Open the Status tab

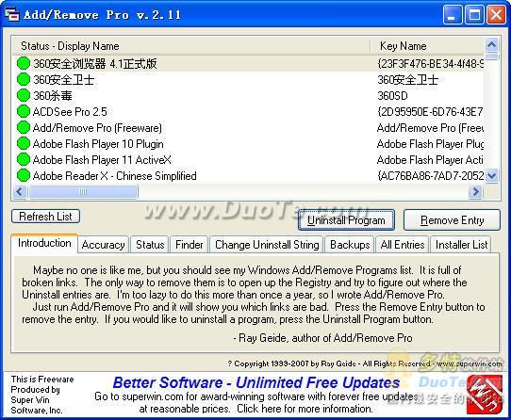point(150,245)
